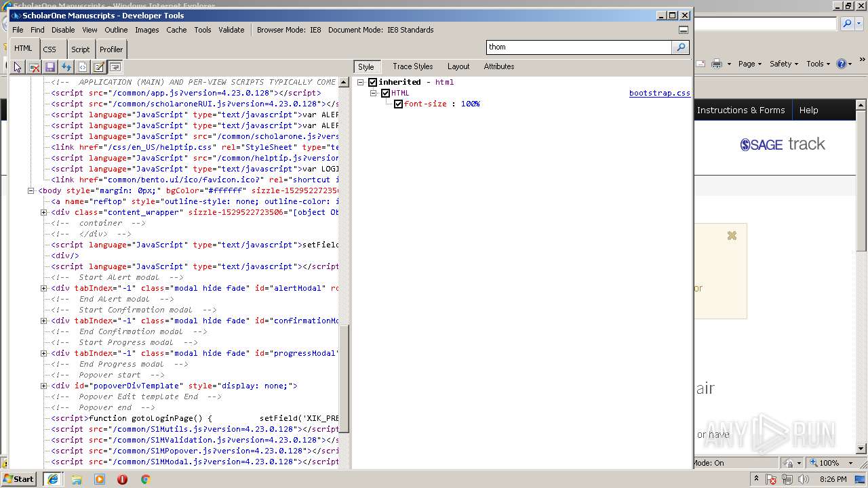Switch to the Attributes tab
The image size is (868, 488).
click(499, 66)
